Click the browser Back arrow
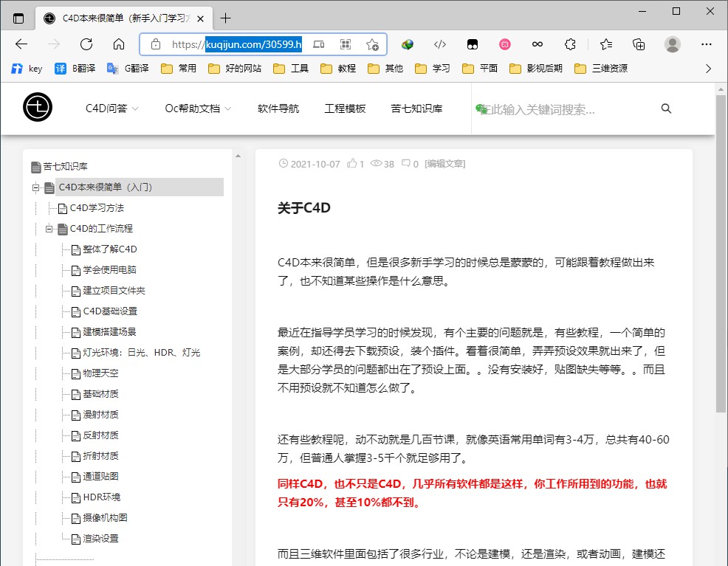The height and width of the screenshot is (566, 728). (x=21, y=44)
